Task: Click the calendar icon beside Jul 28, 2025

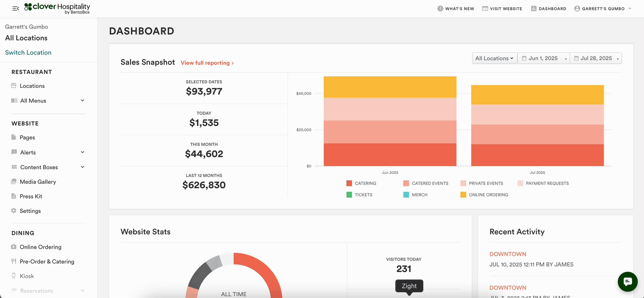Action: (x=576, y=58)
